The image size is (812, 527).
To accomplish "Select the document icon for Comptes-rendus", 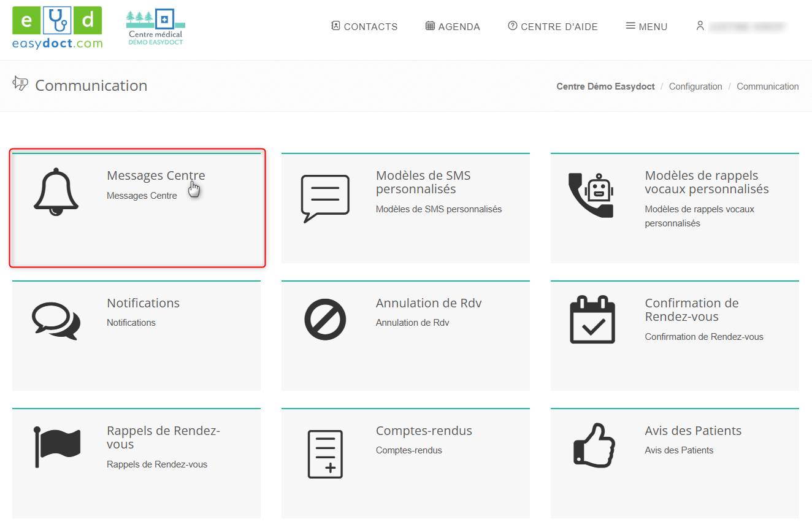I will point(325,454).
